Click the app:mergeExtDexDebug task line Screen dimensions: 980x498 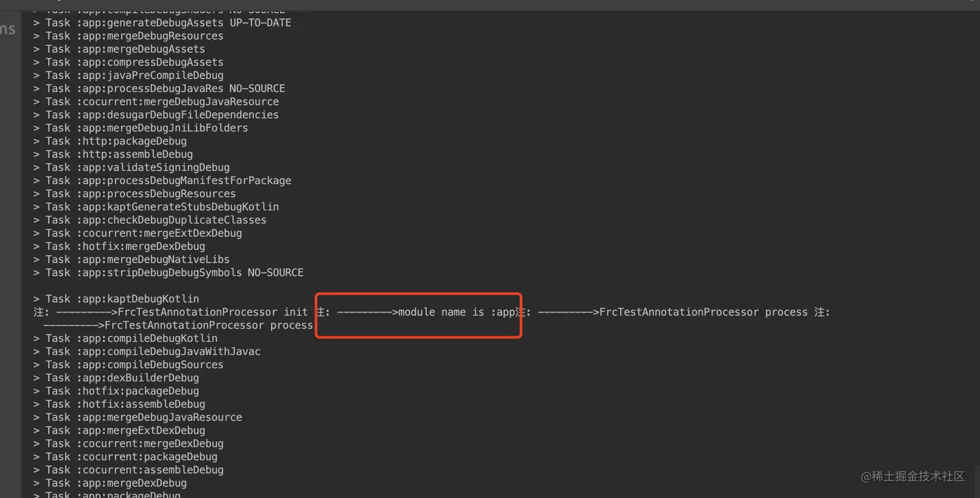pyautogui.click(x=119, y=430)
